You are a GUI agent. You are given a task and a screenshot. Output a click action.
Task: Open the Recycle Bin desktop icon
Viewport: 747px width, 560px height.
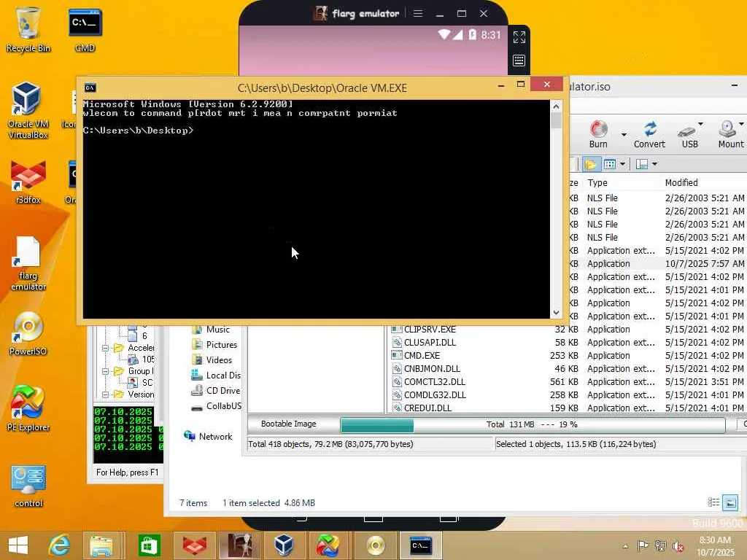tap(28, 30)
